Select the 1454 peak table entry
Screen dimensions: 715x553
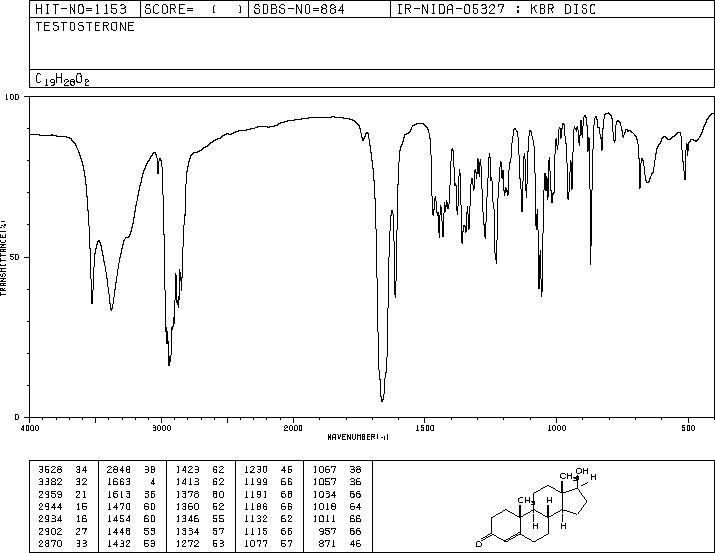(131, 519)
